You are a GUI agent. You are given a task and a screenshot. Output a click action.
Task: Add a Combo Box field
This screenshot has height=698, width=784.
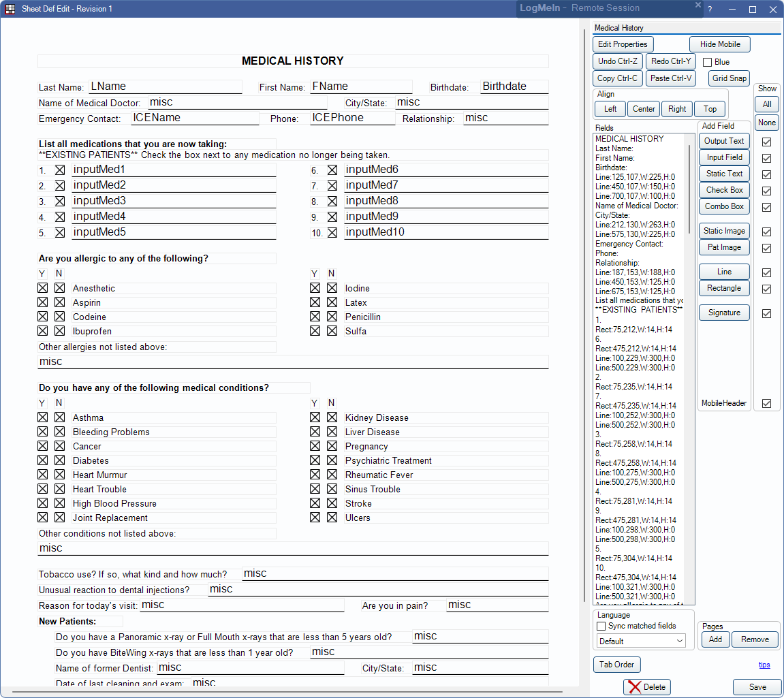click(x=724, y=206)
